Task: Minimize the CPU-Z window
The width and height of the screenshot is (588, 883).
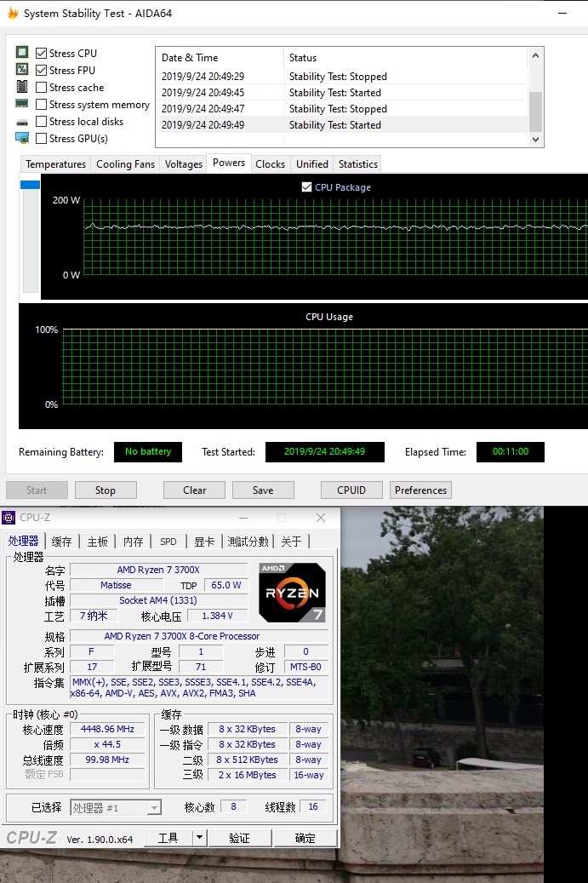Action: tap(243, 518)
